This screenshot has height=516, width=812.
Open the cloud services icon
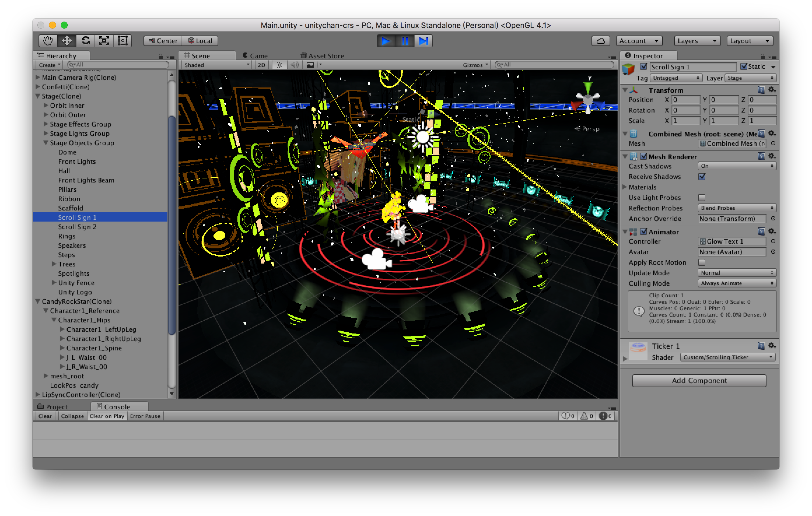coord(601,41)
